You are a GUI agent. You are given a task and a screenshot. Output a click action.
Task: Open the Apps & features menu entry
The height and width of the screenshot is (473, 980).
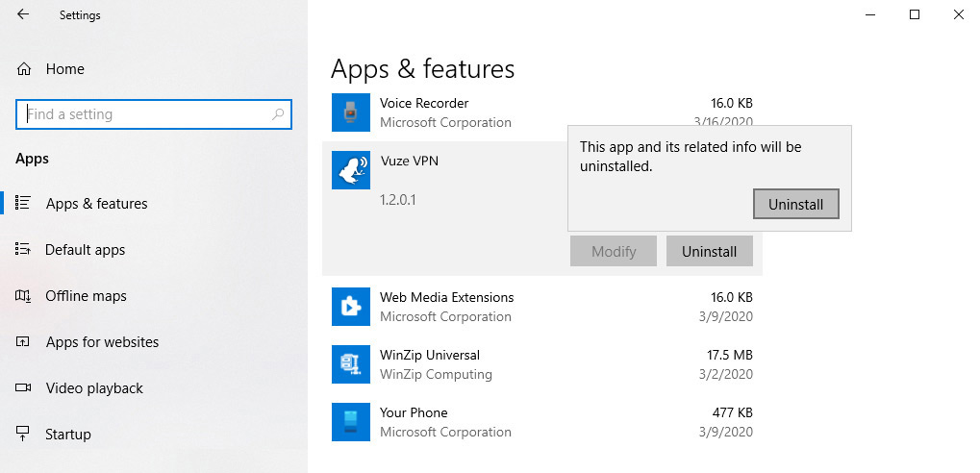96,204
